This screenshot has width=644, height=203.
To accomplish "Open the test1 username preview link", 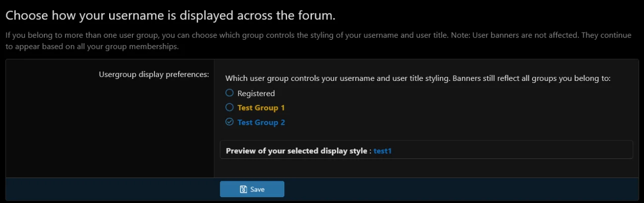I will [x=382, y=151].
